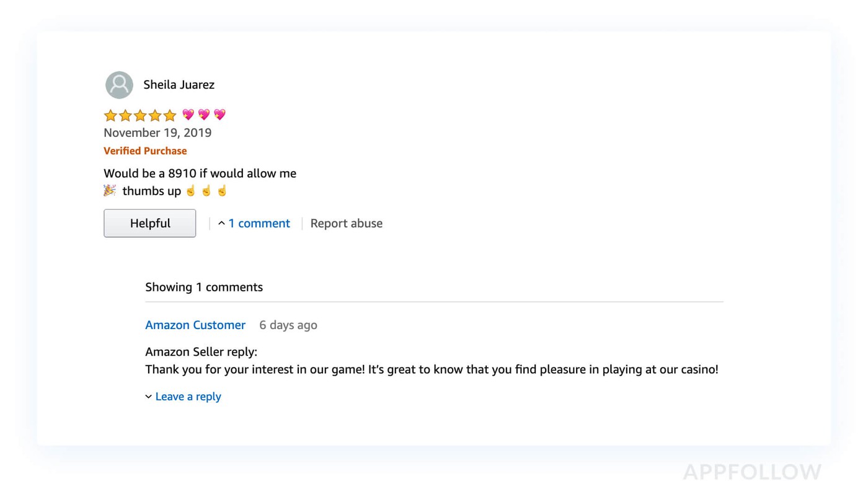Click the Report abuse link

(x=346, y=224)
